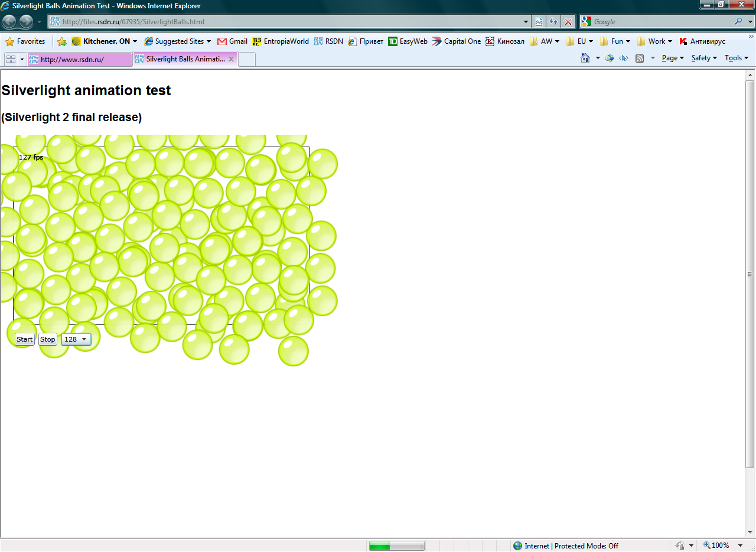Click the browser Back arrow button

pos(9,22)
